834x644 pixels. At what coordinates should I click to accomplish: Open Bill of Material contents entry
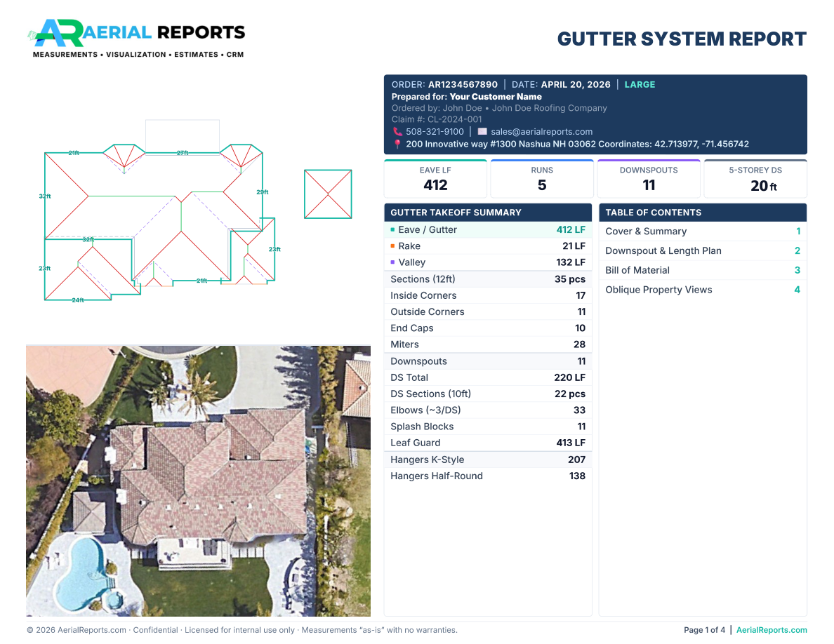click(703, 271)
